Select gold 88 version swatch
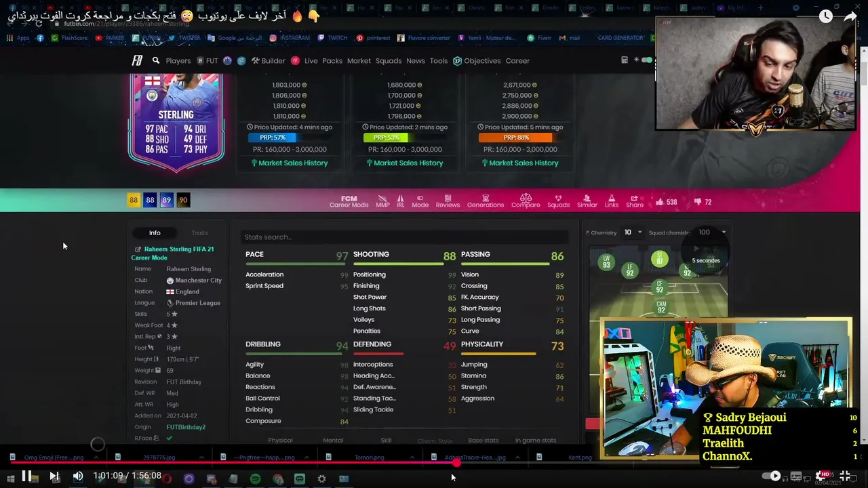Image resolution: width=868 pixels, height=488 pixels. click(x=134, y=200)
